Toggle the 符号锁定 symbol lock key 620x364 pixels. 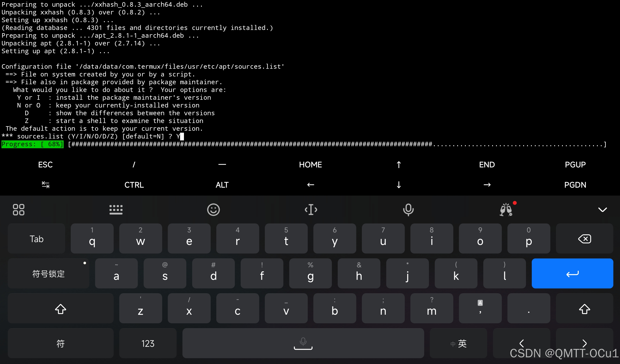coord(49,274)
